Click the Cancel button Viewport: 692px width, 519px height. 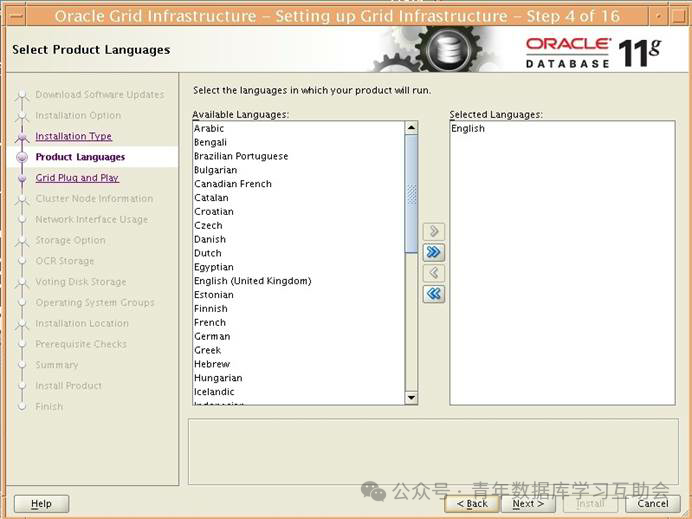point(653,504)
